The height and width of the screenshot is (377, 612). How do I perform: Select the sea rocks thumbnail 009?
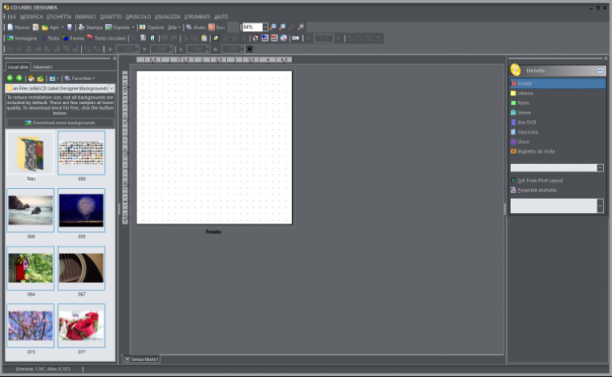tap(30, 210)
